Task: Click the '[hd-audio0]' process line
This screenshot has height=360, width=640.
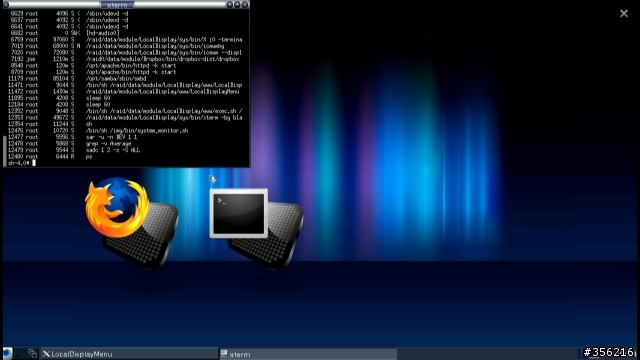Action: click(x=64, y=33)
